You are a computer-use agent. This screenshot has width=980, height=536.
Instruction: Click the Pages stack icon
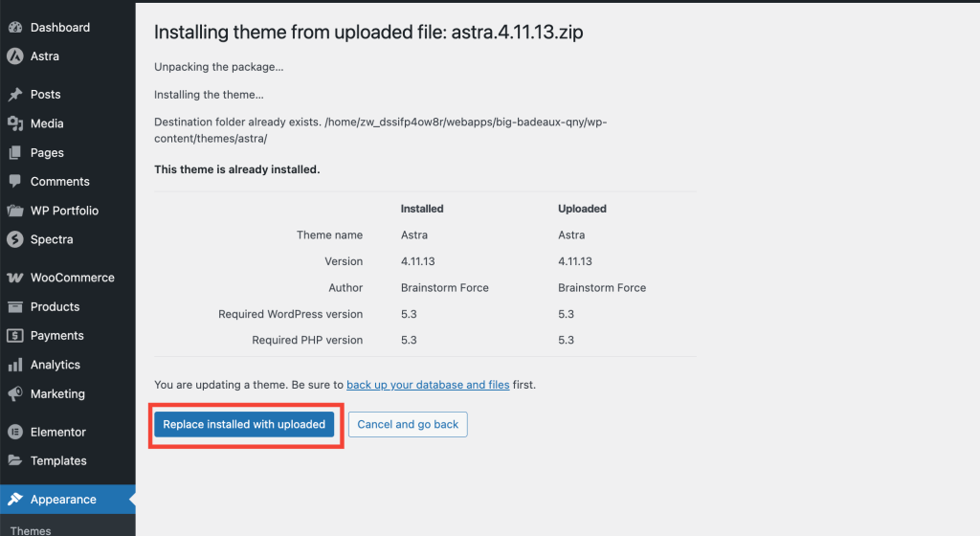(15, 152)
